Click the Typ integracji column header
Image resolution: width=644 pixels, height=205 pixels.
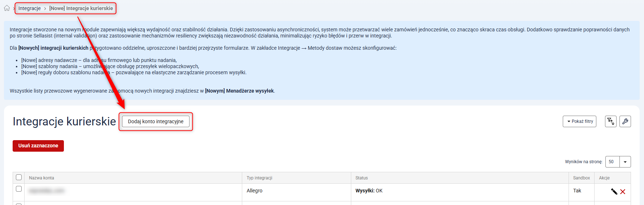coord(260,178)
